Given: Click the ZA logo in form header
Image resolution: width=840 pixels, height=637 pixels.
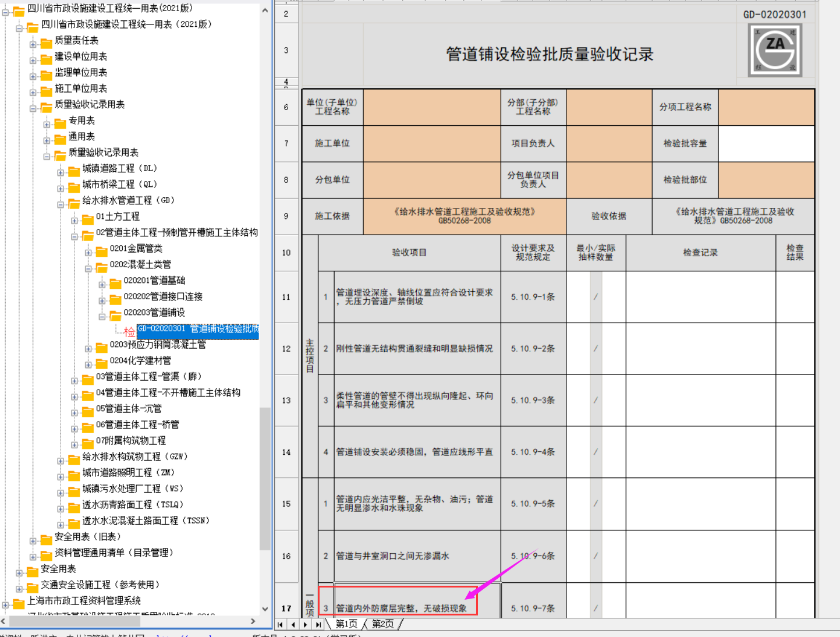Looking at the screenshot, I should click(775, 50).
